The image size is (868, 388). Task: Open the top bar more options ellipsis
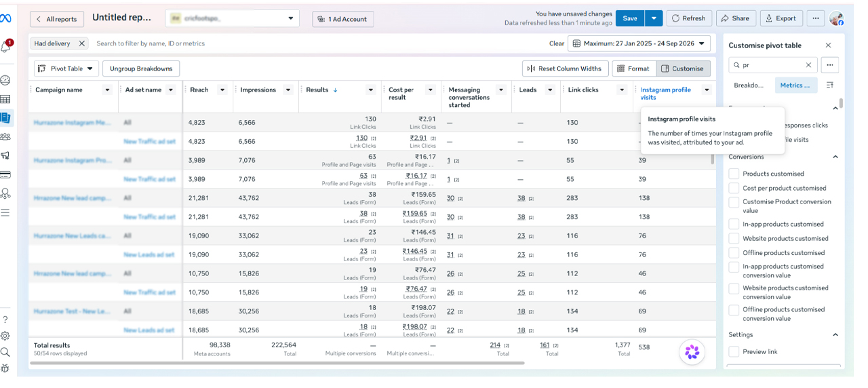(816, 18)
